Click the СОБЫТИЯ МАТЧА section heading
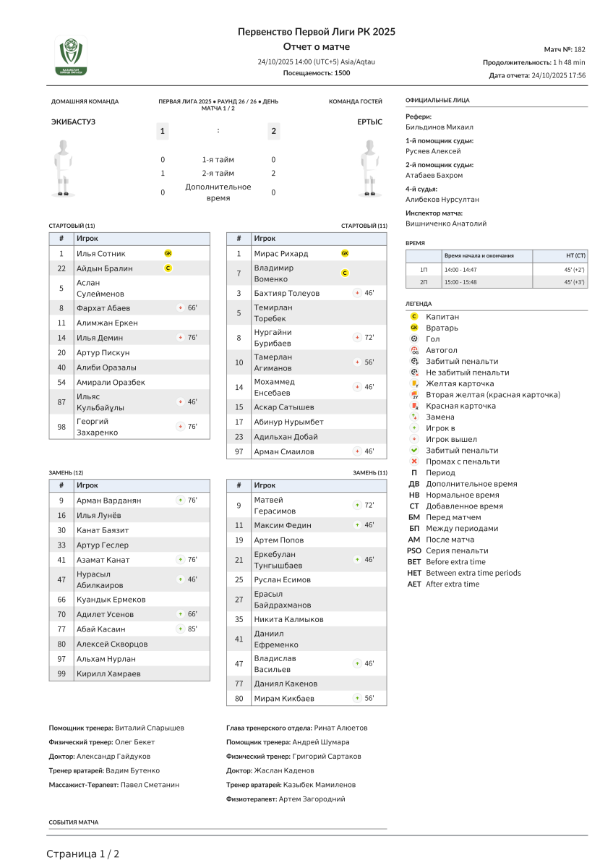The image size is (613, 868). (74, 822)
